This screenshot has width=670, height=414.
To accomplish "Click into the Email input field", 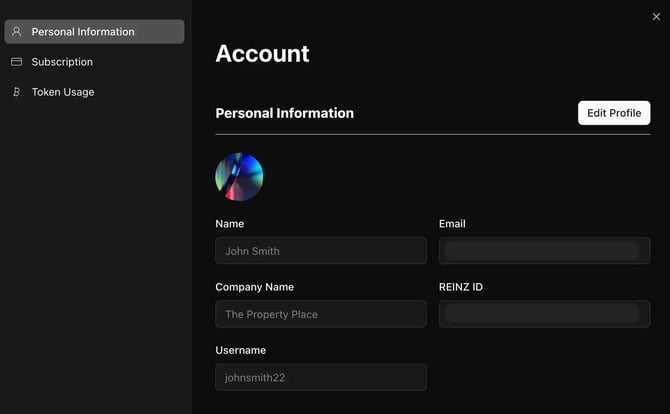I will [x=544, y=251].
